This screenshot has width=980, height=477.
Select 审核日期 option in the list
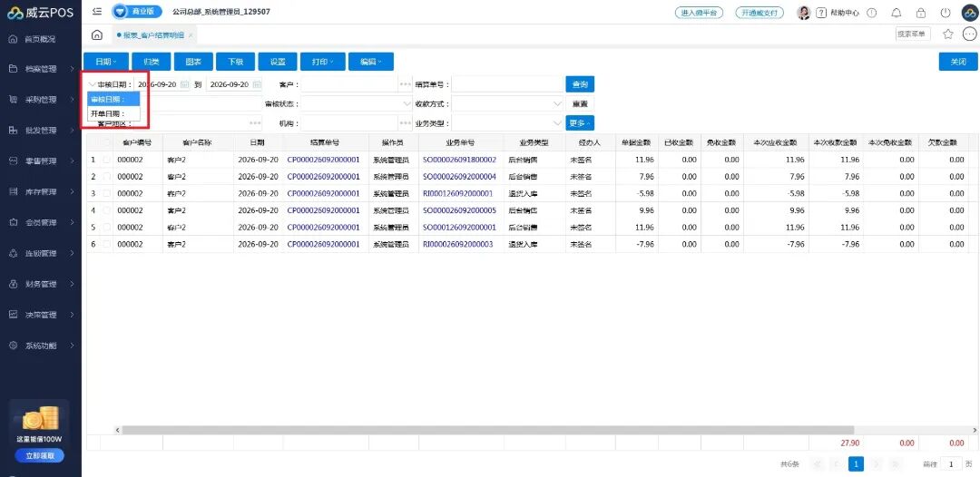pyautogui.click(x=113, y=99)
